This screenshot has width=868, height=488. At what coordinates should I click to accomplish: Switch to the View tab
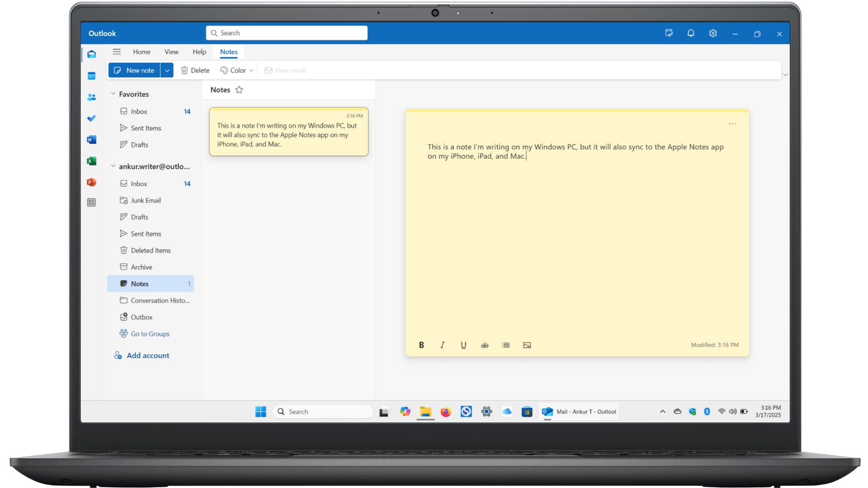pyautogui.click(x=171, y=52)
